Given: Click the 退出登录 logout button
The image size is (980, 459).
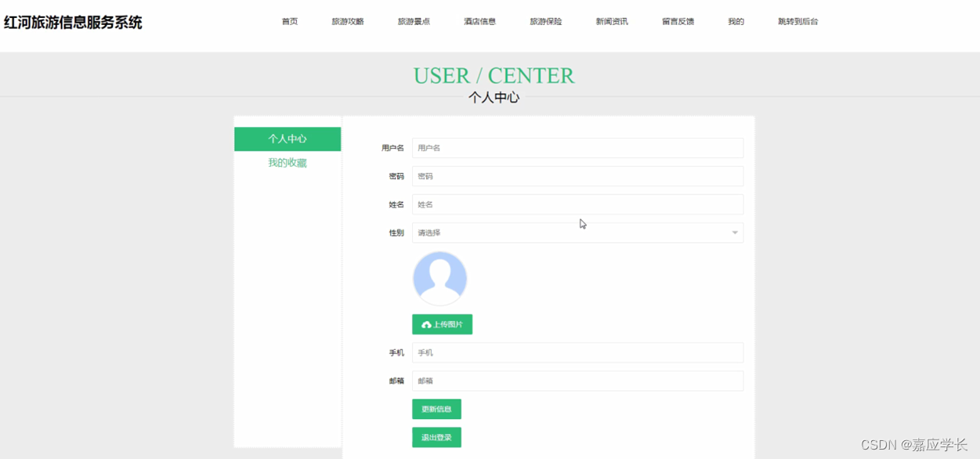Looking at the screenshot, I should [x=436, y=437].
